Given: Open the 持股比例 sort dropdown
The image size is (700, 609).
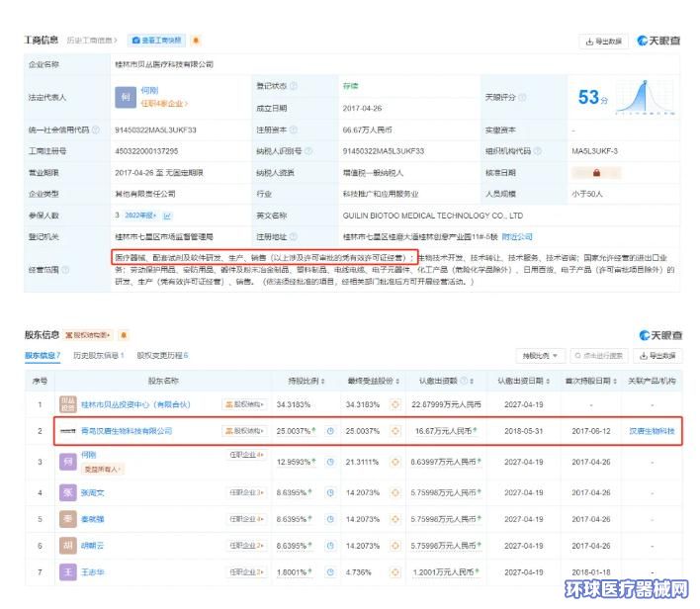Looking at the screenshot, I should 541,356.
